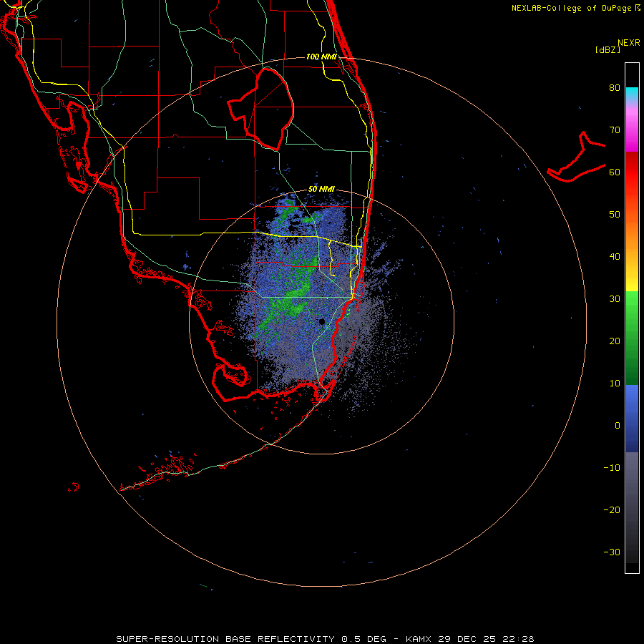Click the NEXLAB-College of DuPage credit text
The height and width of the screenshot is (644, 644).
571,8
